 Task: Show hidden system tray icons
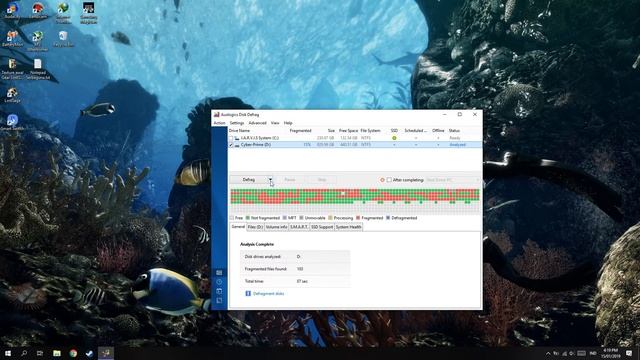pyautogui.click(x=548, y=353)
